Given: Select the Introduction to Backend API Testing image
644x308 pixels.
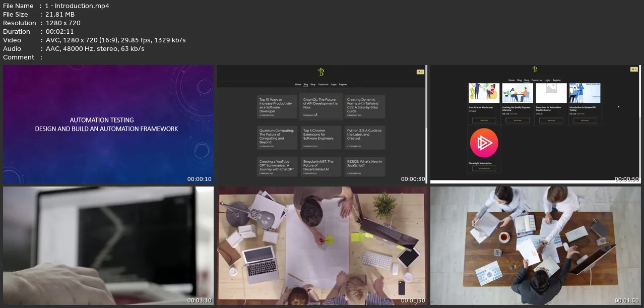Looking at the screenshot, I should (585, 93).
